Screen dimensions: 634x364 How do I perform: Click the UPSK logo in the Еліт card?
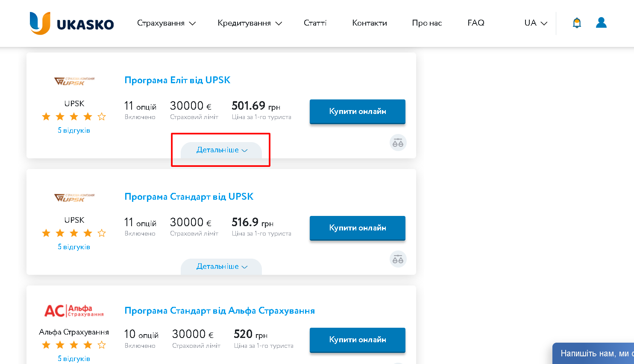(x=74, y=81)
